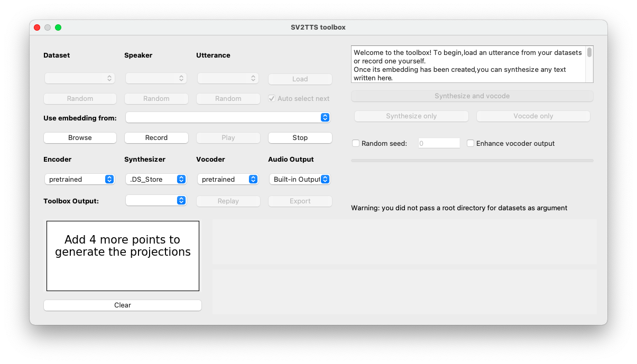Click the SV2TTS toolbox window title
The image size is (637, 364).
pyautogui.click(x=318, y=27)
